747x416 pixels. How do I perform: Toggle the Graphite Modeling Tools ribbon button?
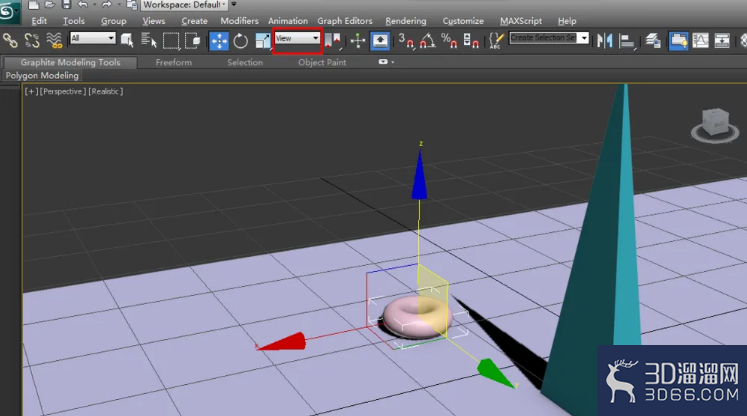tap(678, 41)
